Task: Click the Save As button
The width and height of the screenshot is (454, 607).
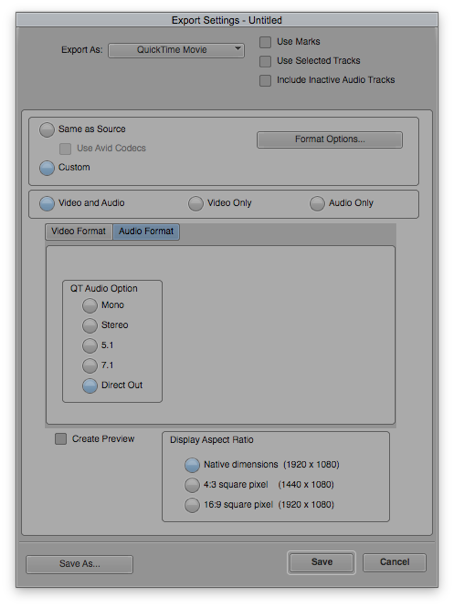Action: (x=79, y=564)
